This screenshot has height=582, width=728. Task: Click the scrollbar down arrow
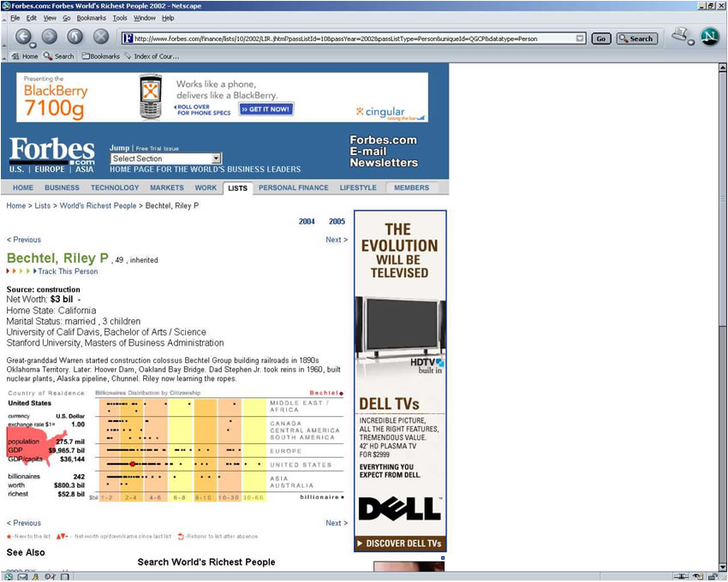722,567
